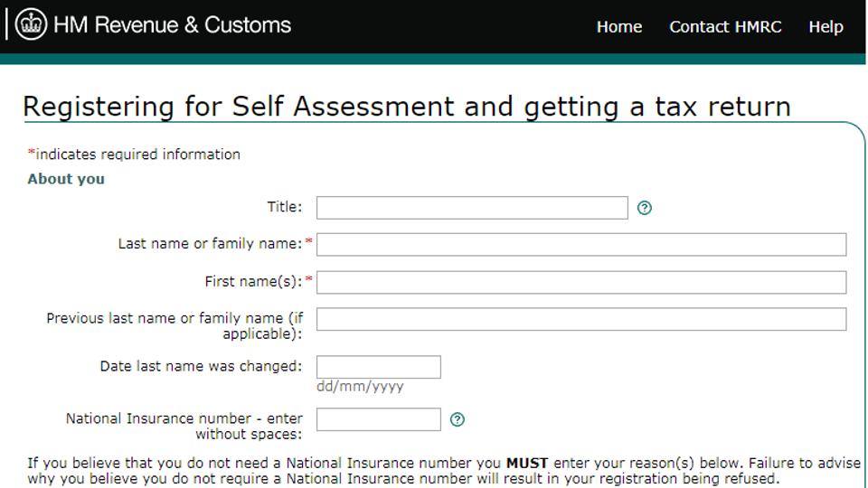
Task: Open help icon beside National Insurance number
Action: tap(458, 419)
